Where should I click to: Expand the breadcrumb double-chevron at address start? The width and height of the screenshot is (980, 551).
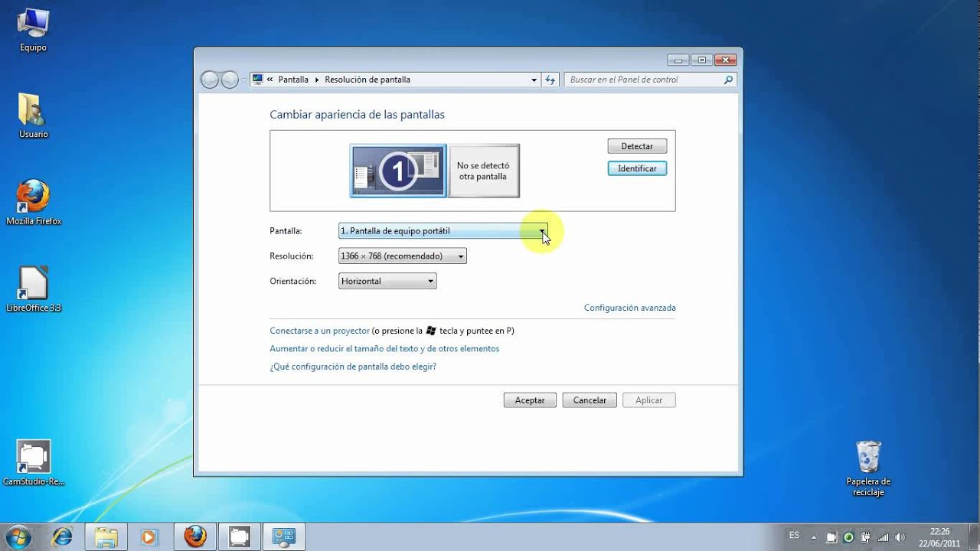[269, 80]
